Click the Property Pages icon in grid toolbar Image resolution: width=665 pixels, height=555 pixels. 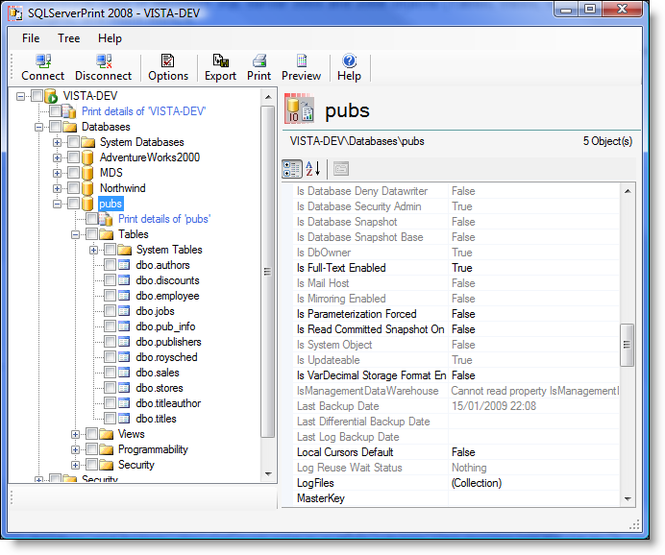(341, 169)
